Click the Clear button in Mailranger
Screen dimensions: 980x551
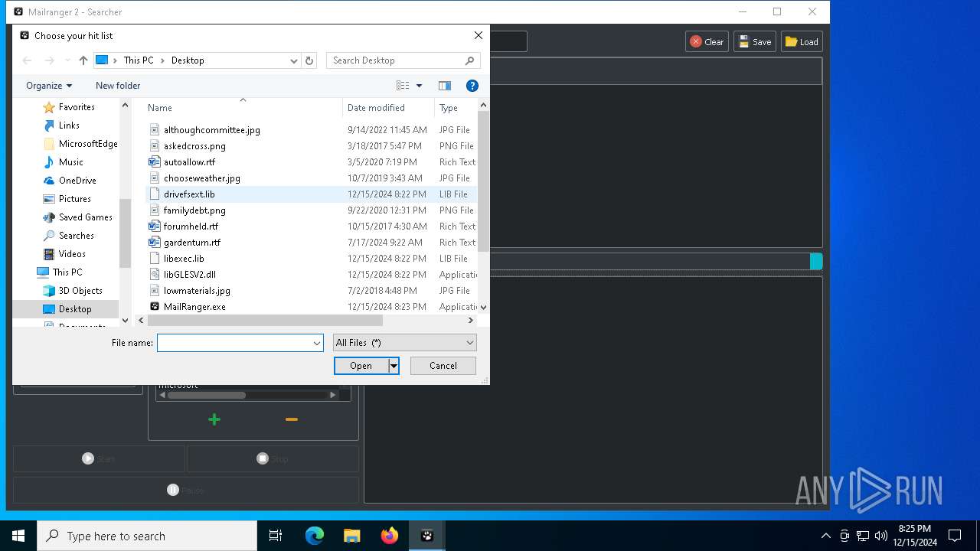pos(707,42)
